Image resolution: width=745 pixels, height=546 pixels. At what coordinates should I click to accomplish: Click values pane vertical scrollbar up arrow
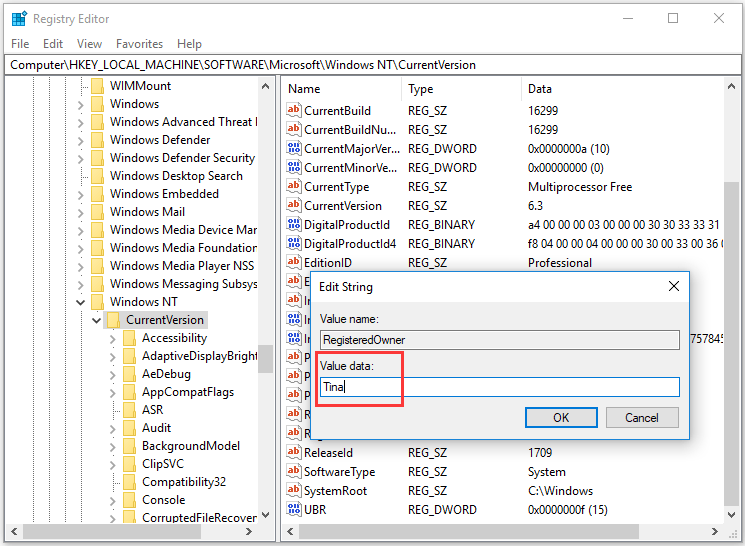pyautogui.click(x=731, y=86)
